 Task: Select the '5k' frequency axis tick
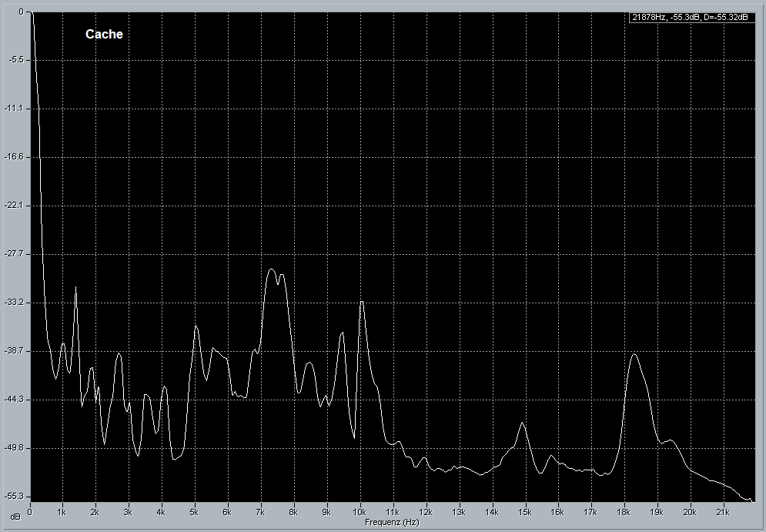[x=194, y=513]
